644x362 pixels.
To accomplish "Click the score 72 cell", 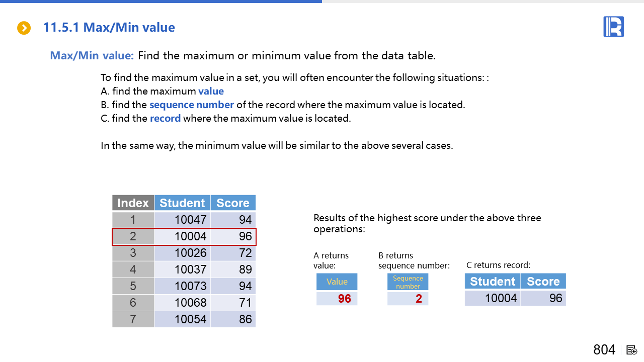I will (x=245, y=253).
